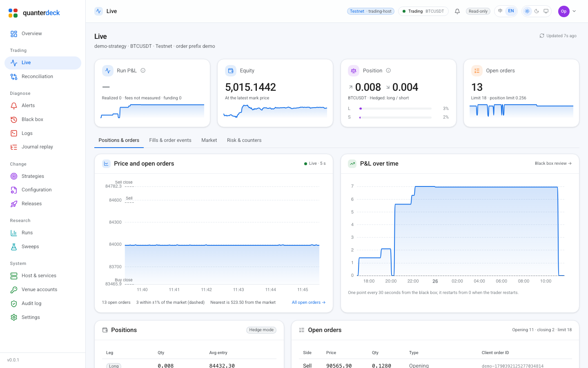This screenshot has height=368, width=588.
Task: Click the Logs terminal icon
Action: 14,133
